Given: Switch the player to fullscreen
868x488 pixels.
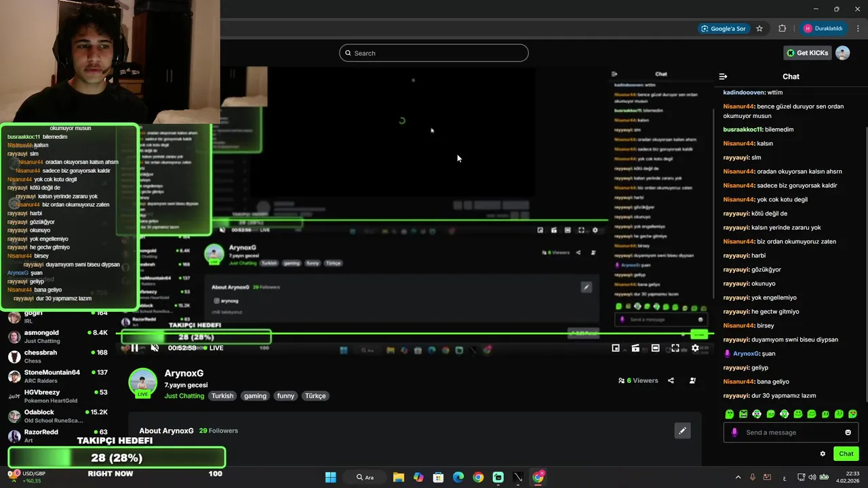Looking at the screenshot, I should click(675, 348).
